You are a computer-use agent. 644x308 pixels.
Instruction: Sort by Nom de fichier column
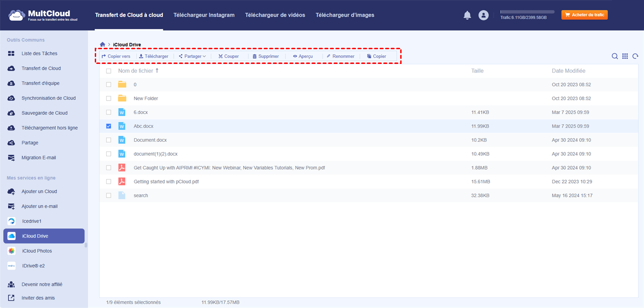click(x=138, y=71)
